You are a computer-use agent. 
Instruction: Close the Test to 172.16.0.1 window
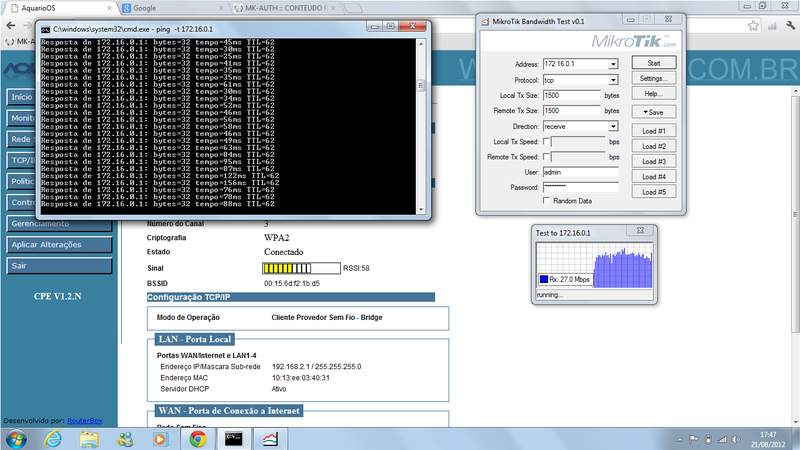640,231
